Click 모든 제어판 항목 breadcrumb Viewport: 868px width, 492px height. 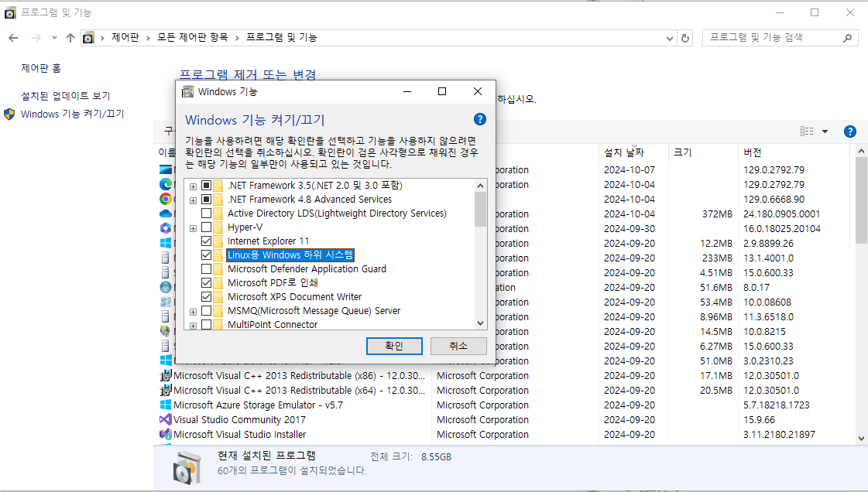coord(193,38)
